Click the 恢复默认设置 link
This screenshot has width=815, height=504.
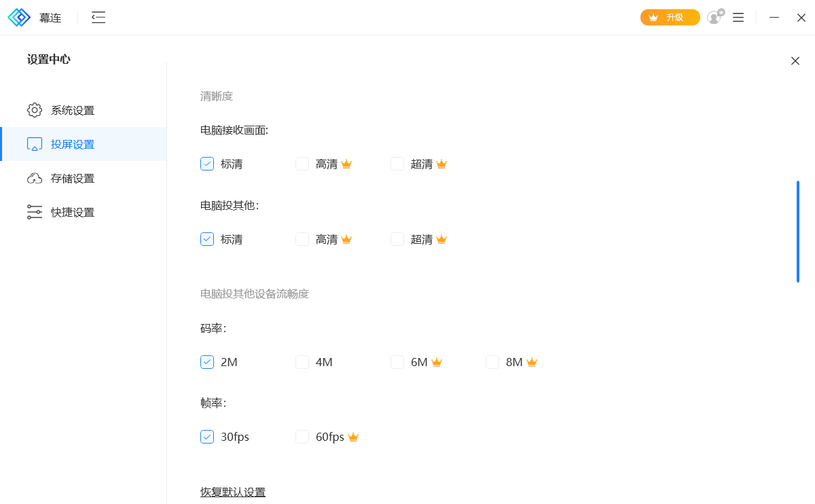[233, 492]
